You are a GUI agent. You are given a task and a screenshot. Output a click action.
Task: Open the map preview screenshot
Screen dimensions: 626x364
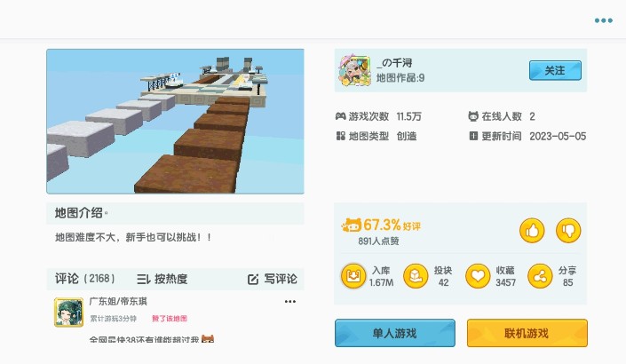click(x=175, y=122)
